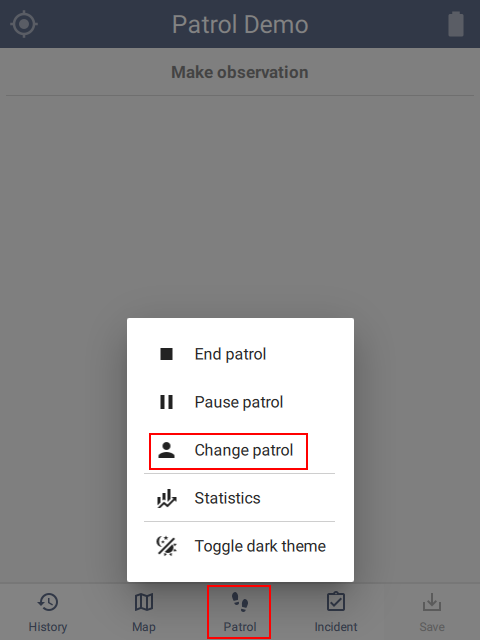This screenshot has width=480, height=640.
Task: Click the dark theme moon icon
Action: point(167,546)
